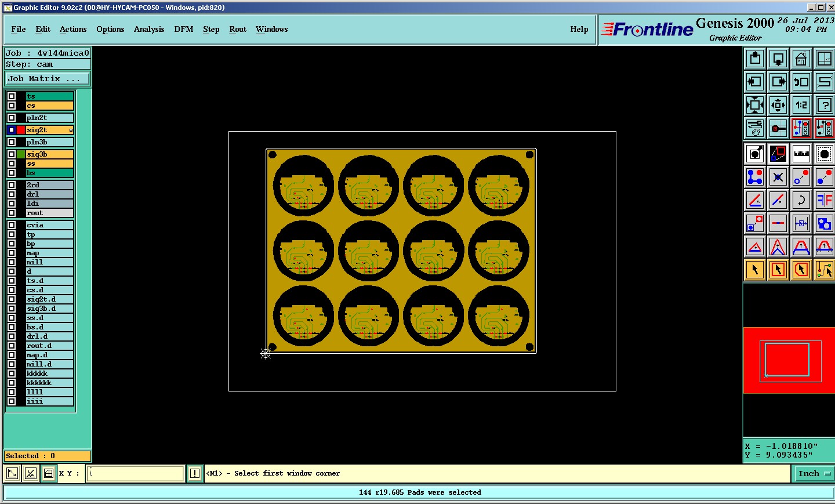This screenshot has width=835, height=504.
Task: Click the XY window split icon
Action: coord(825,59)
